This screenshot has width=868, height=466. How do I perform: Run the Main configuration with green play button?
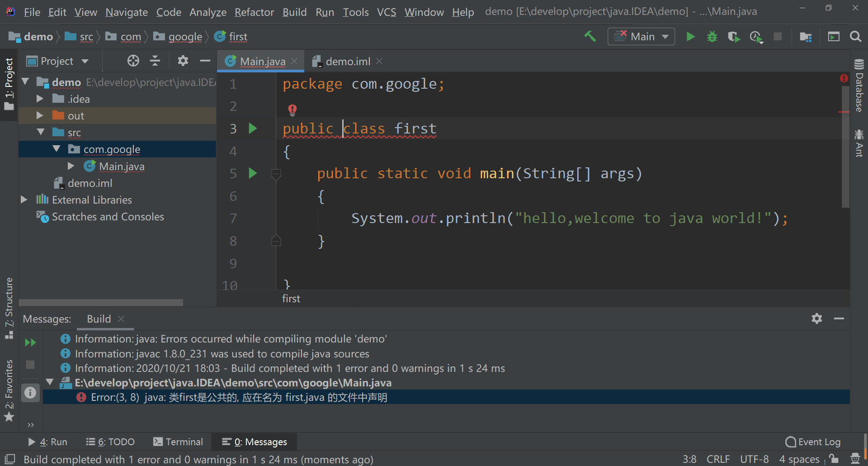(x=690, y=36)
